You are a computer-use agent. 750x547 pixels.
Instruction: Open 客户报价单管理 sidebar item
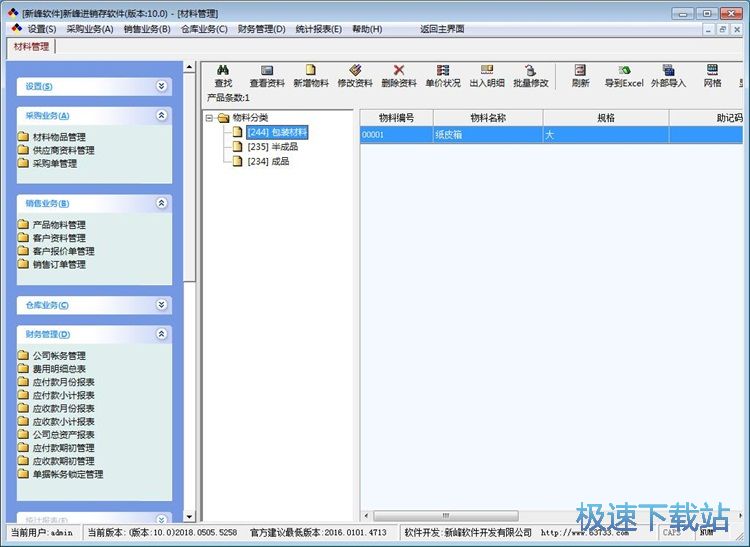[x=56, y=251]
